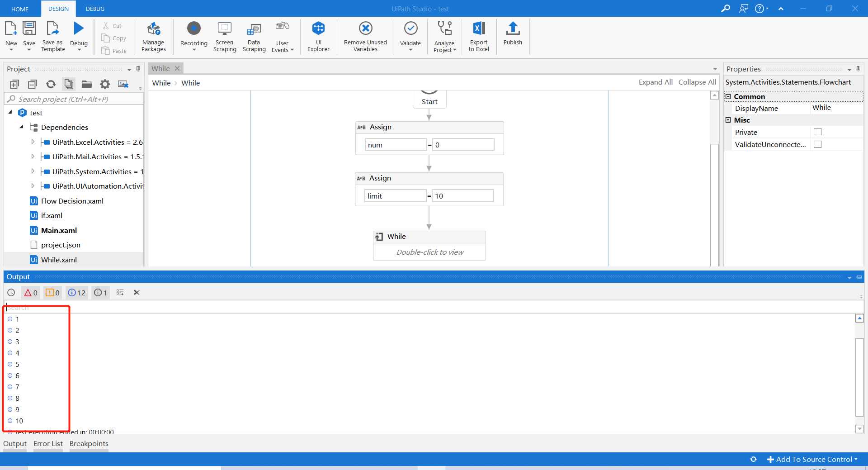Toggle timestamps clock icon in Output panel
Image resolution: width=868 pixels, height=470 pixels.
(x=11, y=293)
